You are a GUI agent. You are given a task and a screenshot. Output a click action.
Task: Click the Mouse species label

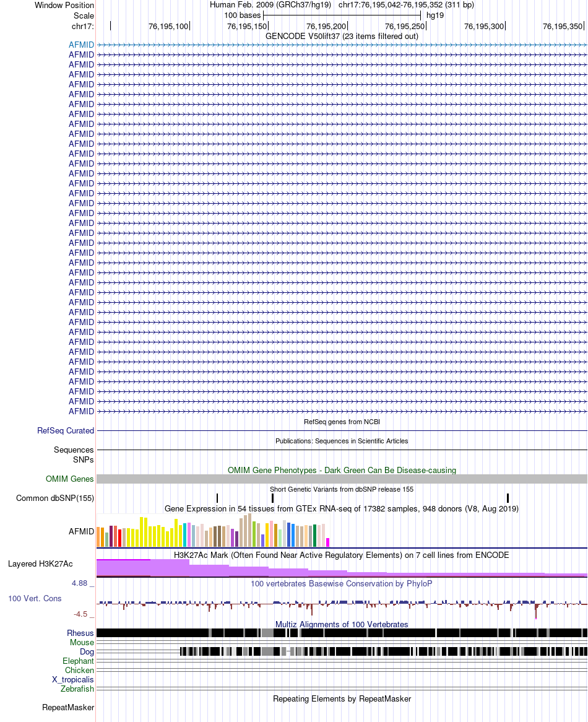tap(82, 642)
